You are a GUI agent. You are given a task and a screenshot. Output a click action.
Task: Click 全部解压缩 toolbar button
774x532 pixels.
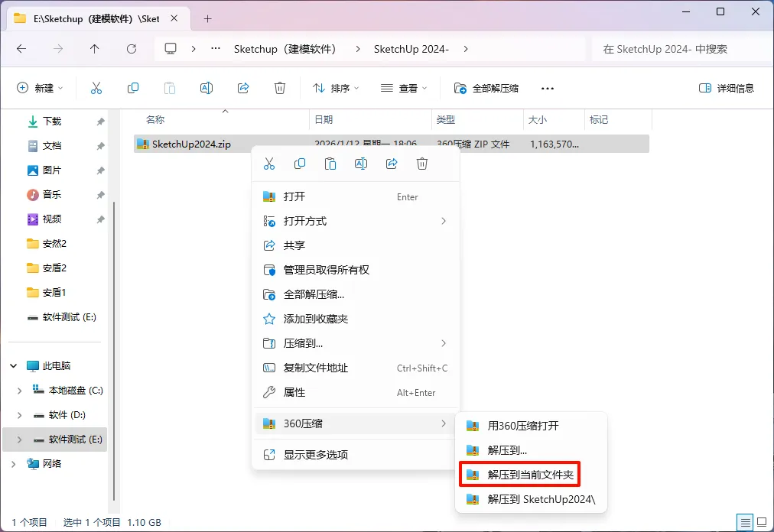pos(486,89)
